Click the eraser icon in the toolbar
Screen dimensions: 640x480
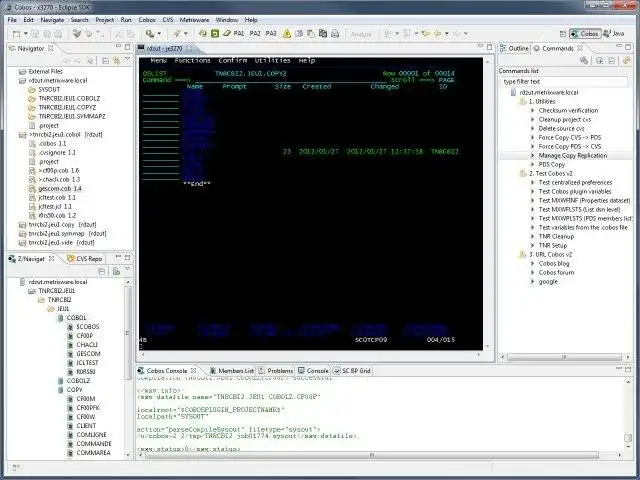(227, 33)
